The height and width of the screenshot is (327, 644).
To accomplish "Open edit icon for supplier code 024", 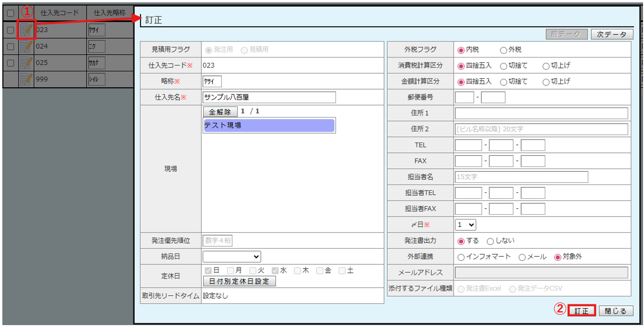I will [x=26, y=46].
